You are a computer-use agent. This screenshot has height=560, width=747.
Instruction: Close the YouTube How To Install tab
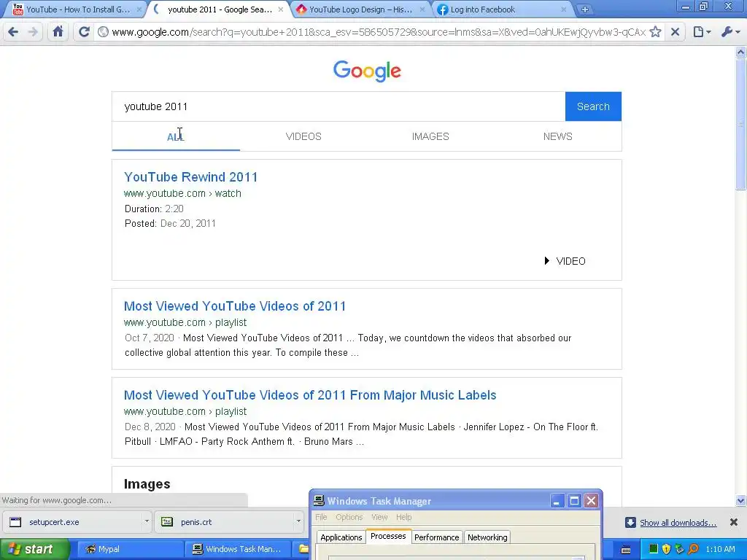[x=139, y=9]
